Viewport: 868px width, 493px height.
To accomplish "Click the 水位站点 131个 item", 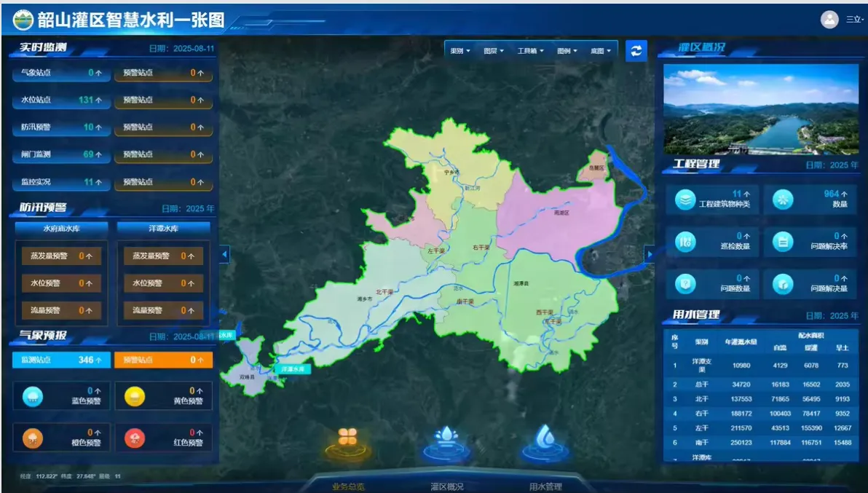I will (61, 100).
